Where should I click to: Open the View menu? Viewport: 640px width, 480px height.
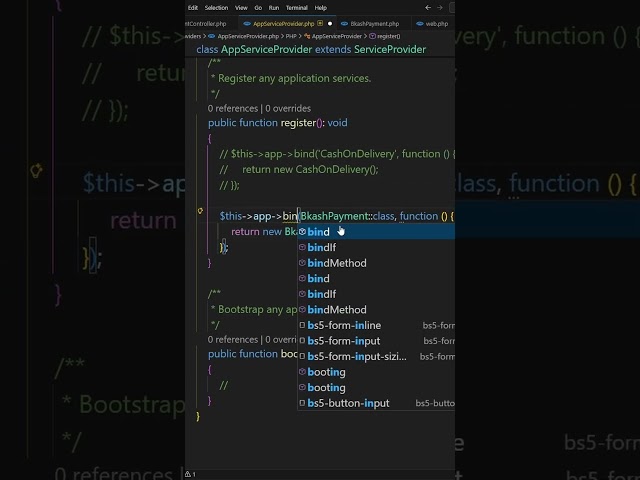coord(241,8)
